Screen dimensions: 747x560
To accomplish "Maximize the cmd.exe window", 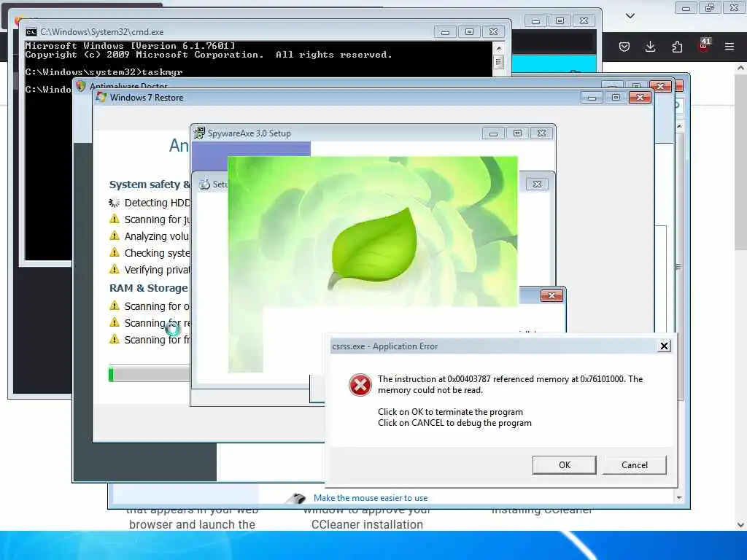I will pos(469,32).
